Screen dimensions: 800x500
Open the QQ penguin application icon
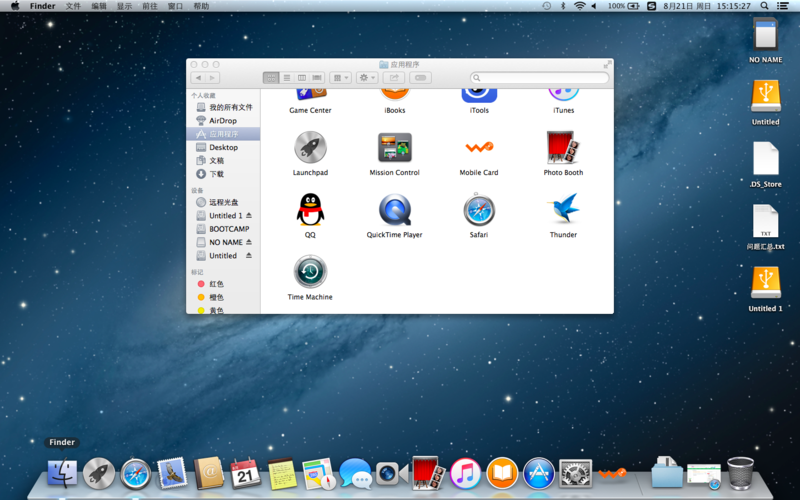point(310,210)
